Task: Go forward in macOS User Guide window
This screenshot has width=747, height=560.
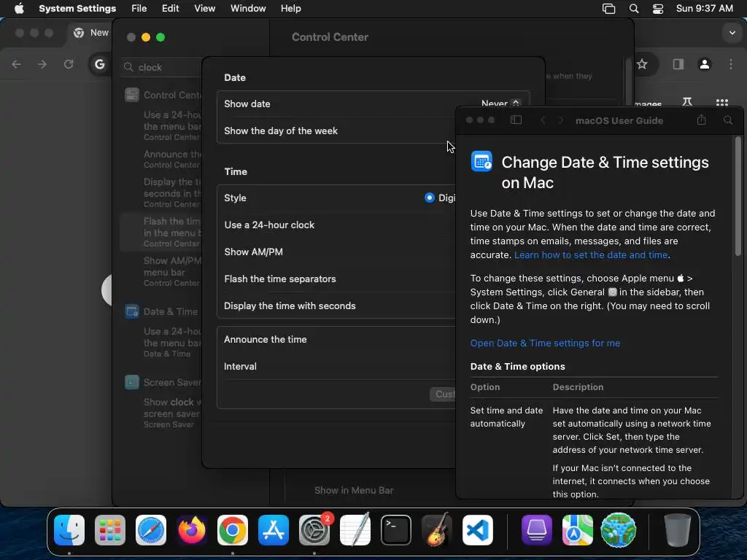Action: [x=561, y=120]
